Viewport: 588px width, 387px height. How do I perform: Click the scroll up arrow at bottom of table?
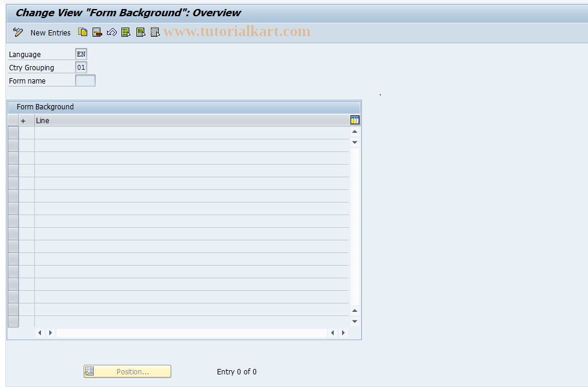[355, 311]
